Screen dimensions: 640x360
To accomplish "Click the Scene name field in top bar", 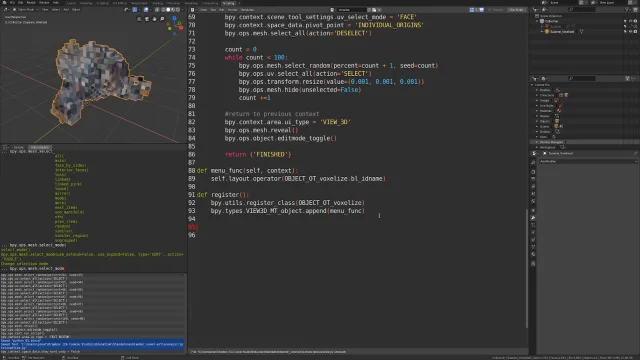I will (563, 2).
